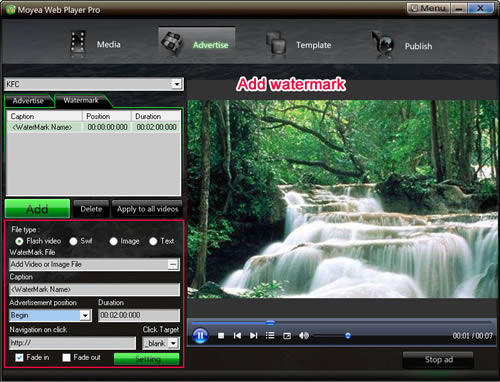This screenshot has height=382, width=500.
Task: Click the Duration column header
Action: click(156, 116)
